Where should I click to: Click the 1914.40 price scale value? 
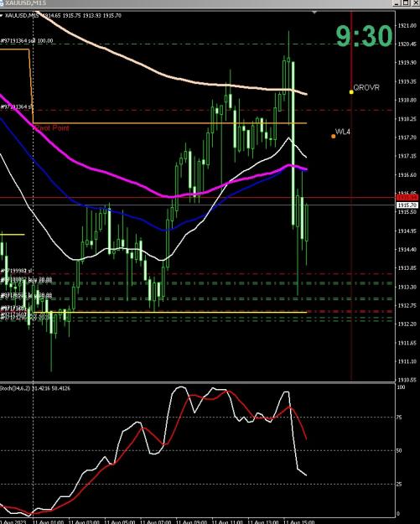407,250
